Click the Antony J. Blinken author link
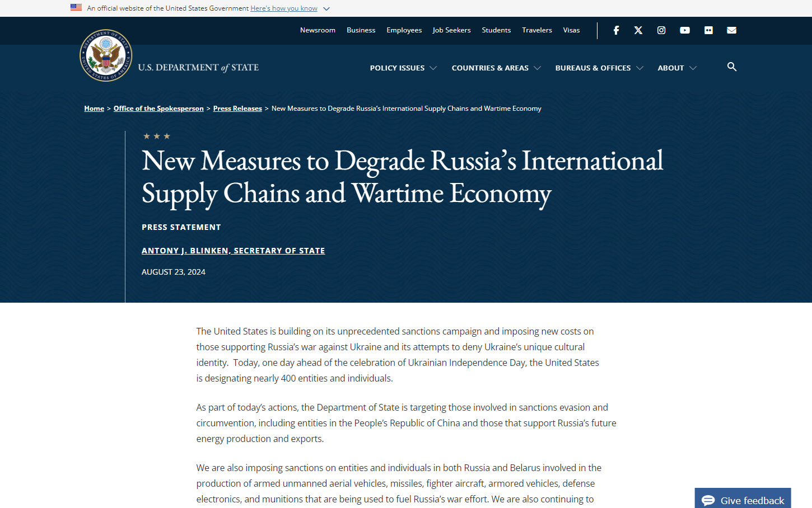812x508 pixels. (233, 251)
